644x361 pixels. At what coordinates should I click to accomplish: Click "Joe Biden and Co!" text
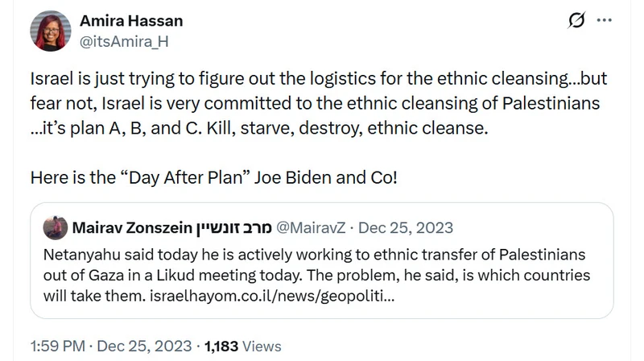(326, 177)
